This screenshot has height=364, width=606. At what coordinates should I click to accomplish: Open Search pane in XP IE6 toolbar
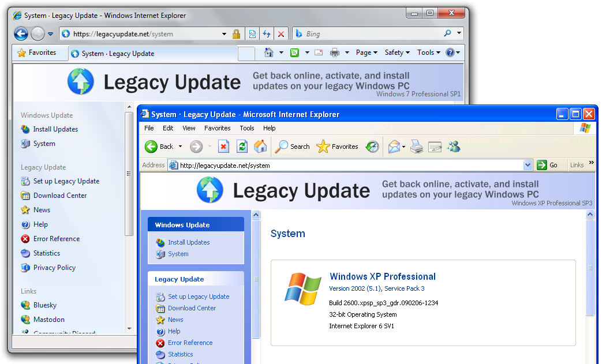tap(293, 147)
